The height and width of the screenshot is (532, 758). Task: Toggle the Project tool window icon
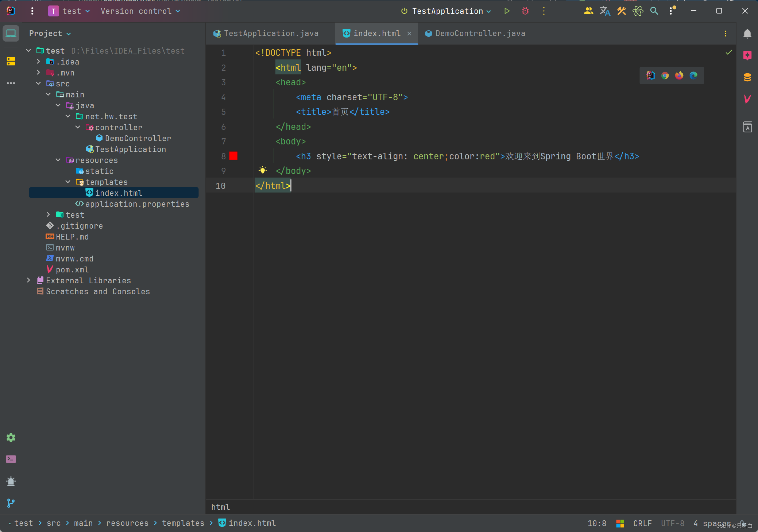point(11,34)
